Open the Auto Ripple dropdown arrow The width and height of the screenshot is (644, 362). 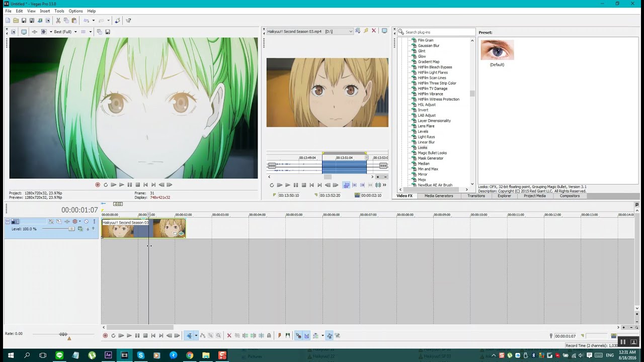(x=323, y=335)
